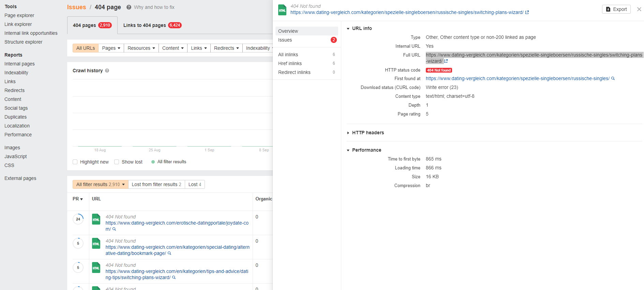Screen dimensions: 644x290
Task: Sort the table by the PR column
Action: tap(78, 199)
